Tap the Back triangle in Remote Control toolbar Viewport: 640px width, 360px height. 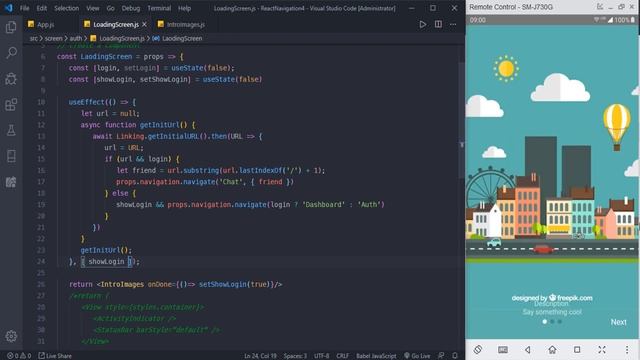pyautogui.click(x=528, y=349)
